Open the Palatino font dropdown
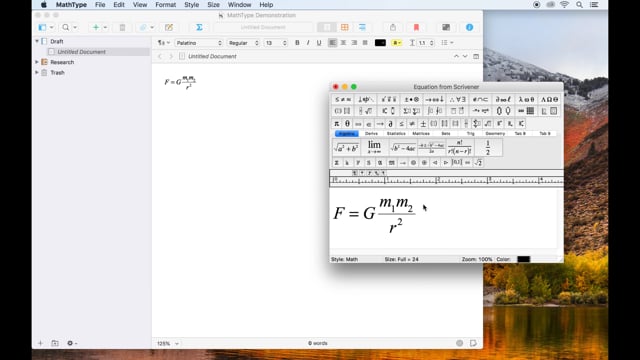This screenshot has width=640, height=360. tap(199, 43)
